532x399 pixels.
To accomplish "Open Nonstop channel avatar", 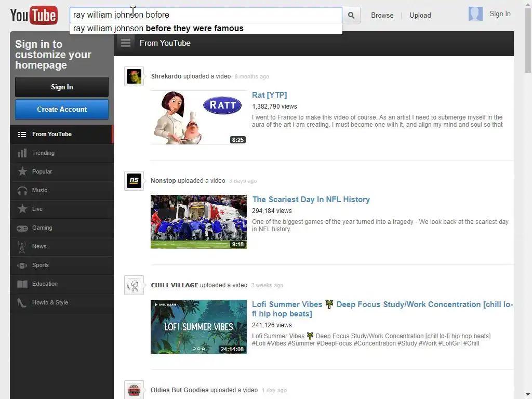I will [x=134, y=181].
